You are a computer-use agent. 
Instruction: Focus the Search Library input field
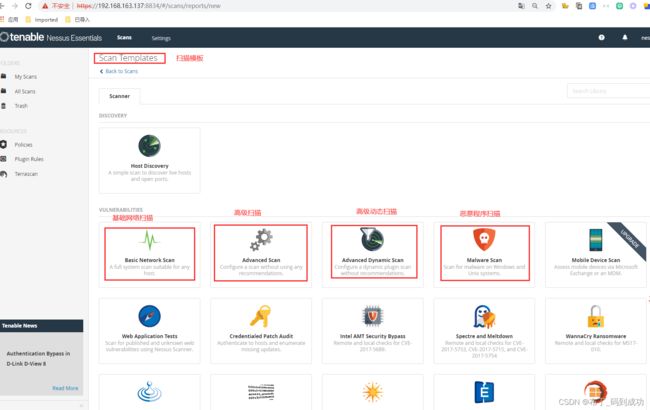point(608,91)
